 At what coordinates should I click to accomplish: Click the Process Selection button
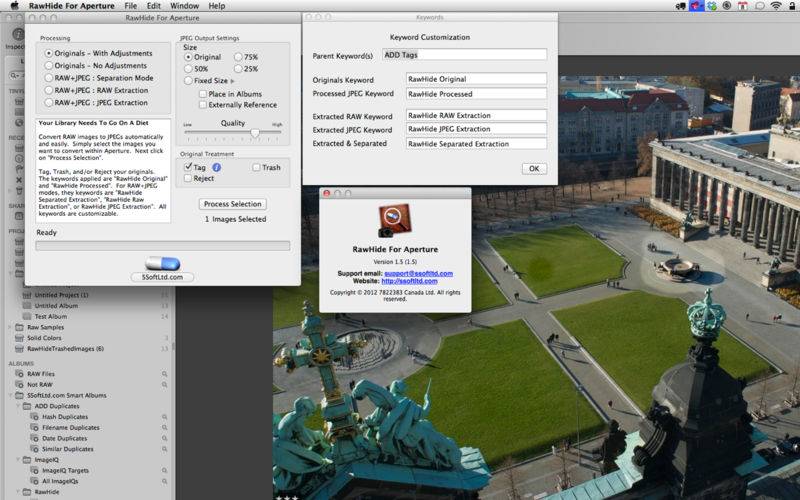tap(233, 204)
